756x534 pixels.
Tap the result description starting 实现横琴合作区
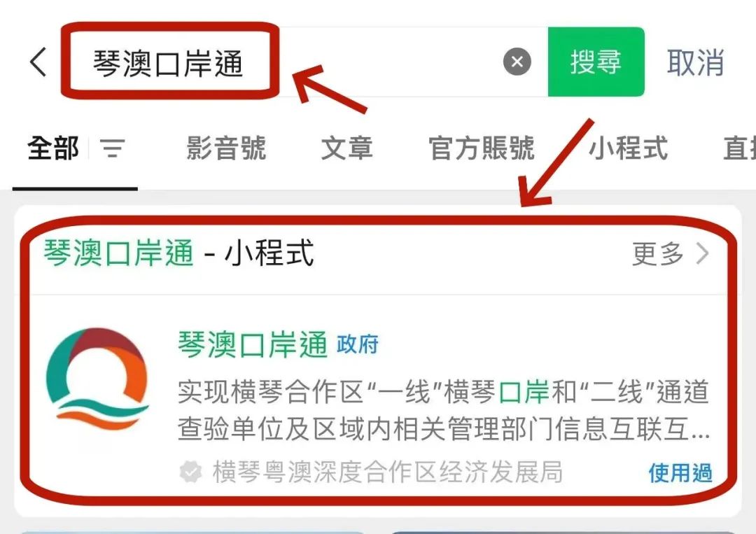point(443,410)
